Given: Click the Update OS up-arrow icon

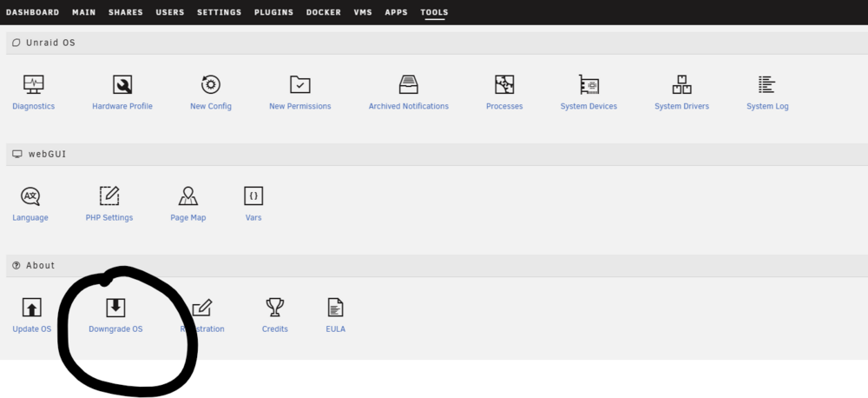Looking at the screenshot, I should [x=32, y=308].
